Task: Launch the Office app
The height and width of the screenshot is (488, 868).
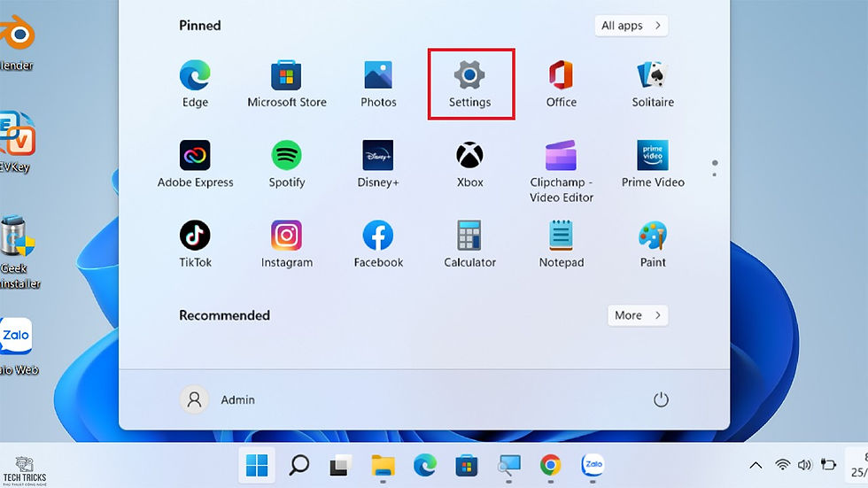Action: click(562, 84)
